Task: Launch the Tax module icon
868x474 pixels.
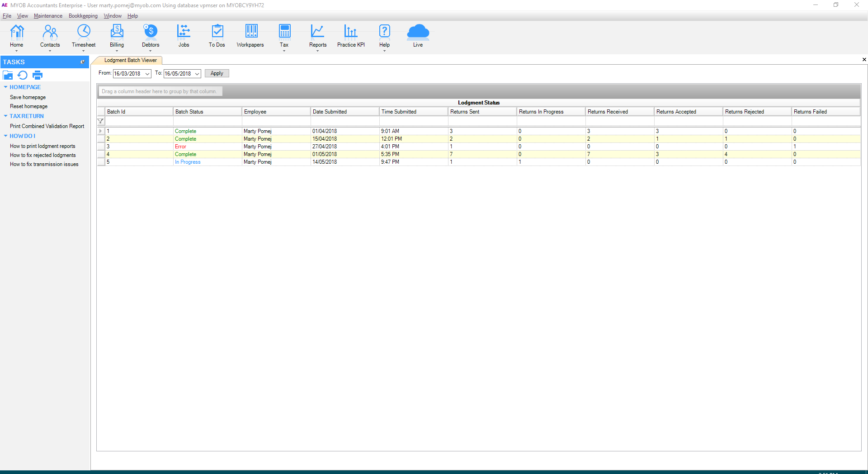Action: (x=284, y=36)
